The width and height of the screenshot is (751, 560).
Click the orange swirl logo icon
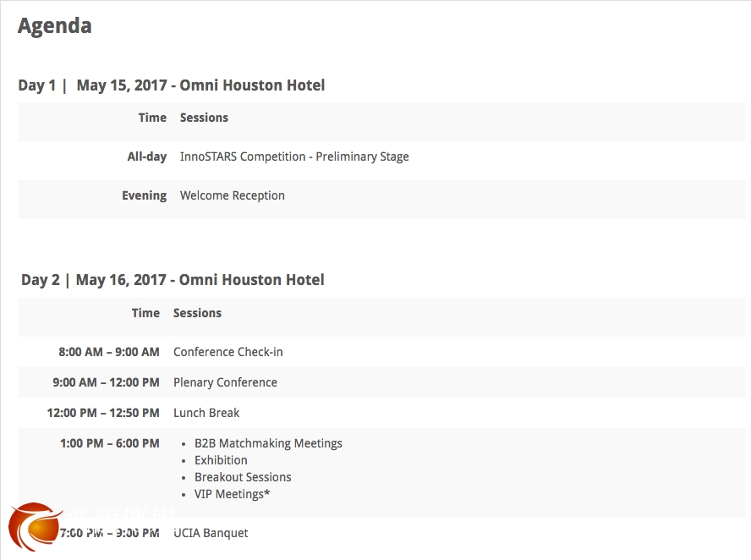pyautogui.click(x=35, y=527)
